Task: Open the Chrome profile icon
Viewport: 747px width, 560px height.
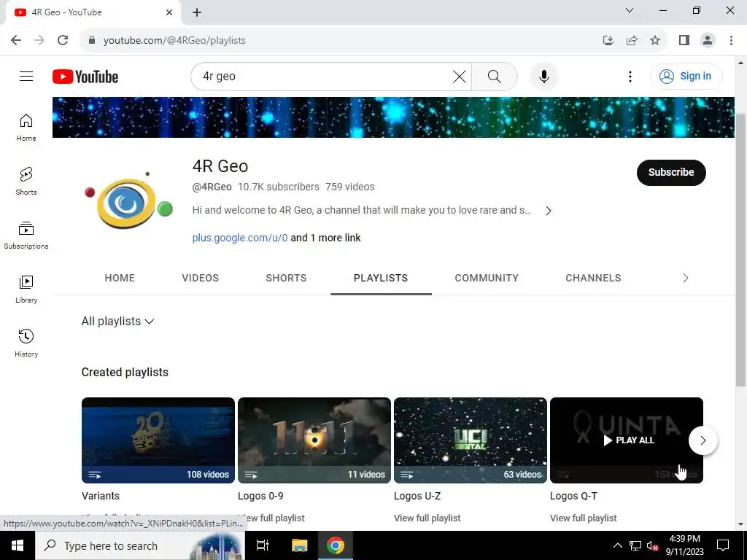Action: (x=708, y=40)
